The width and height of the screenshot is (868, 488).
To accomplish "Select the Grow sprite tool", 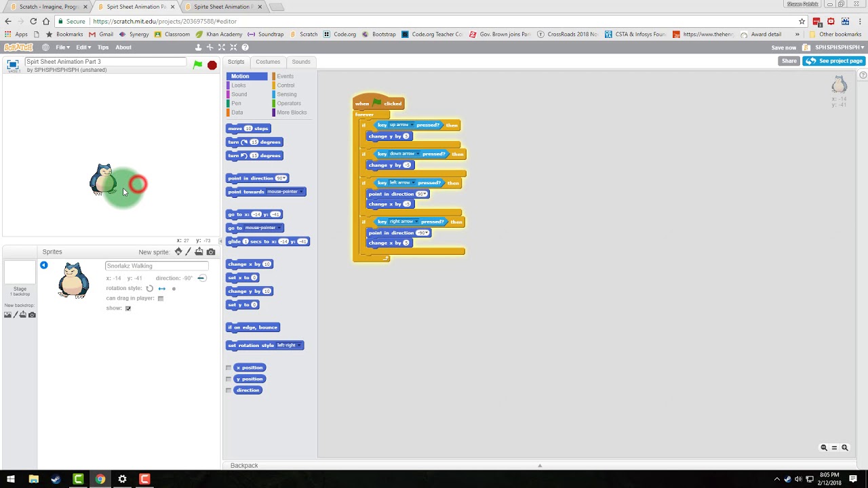I will 222,47.
